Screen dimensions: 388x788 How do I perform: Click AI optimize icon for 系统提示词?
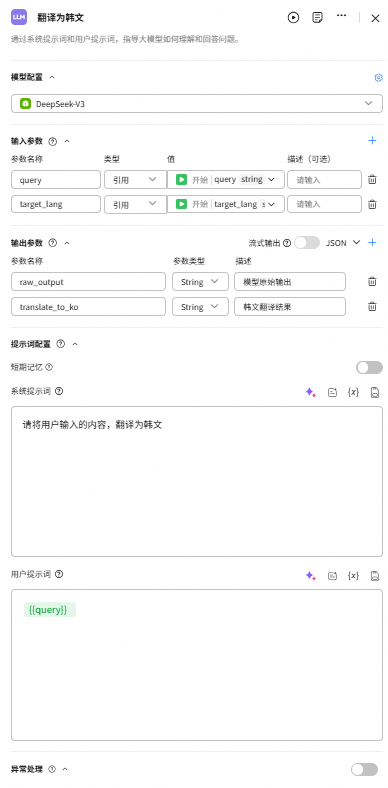pyautogui.click(x=311, y=392)
